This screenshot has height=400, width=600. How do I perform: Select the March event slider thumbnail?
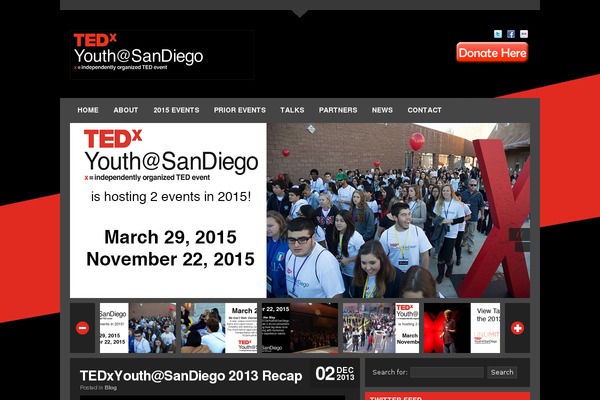click(x=219, y=328)
